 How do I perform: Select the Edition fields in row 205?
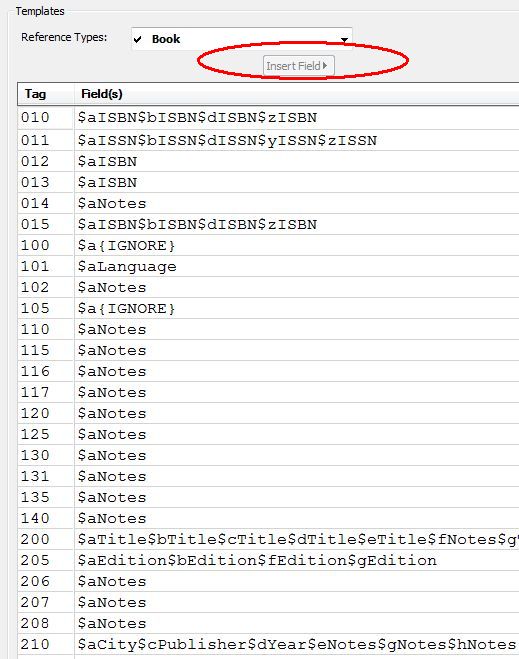click(257, 560)
